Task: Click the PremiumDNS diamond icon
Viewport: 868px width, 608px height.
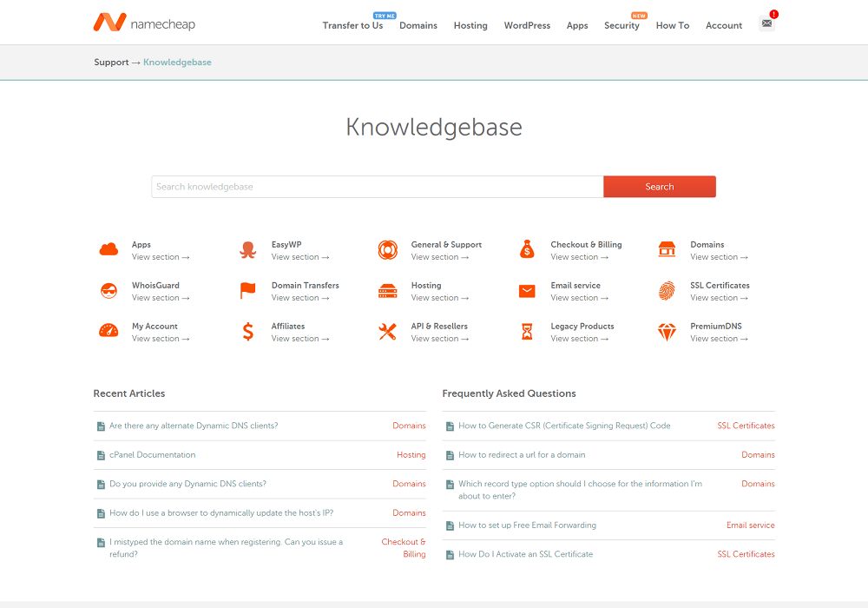Action: (667, 332)
